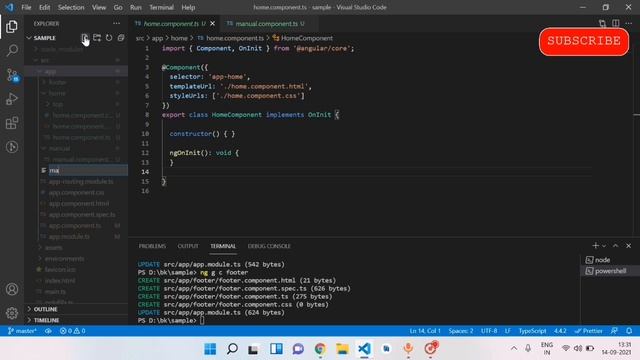The width and height of the screenshot is (640, 360).
Task: Open the Accounts menu icon
Action: point(12,289)
